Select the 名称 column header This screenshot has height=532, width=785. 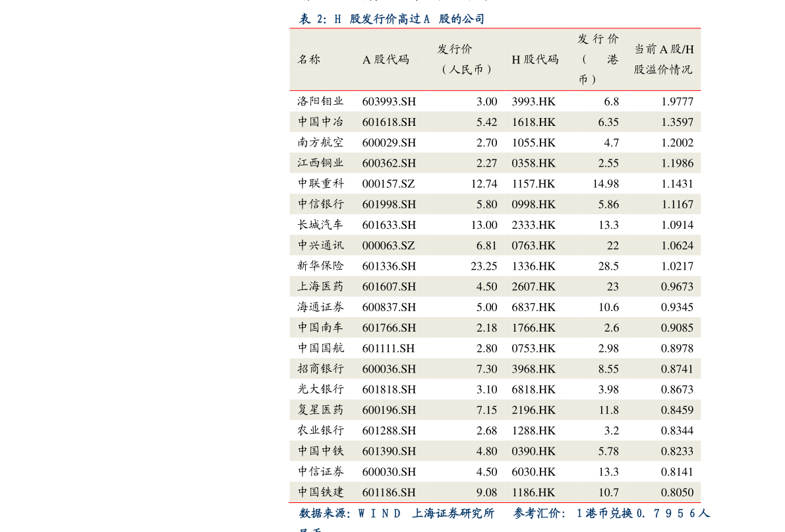308,59
